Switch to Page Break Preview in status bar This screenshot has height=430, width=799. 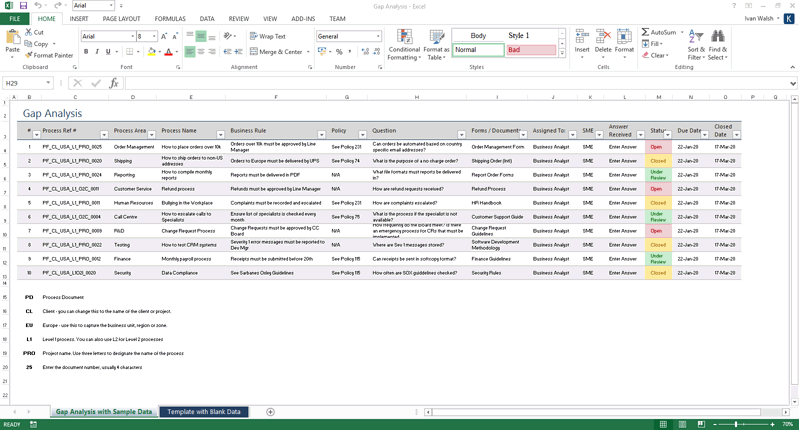pos(701,424)
